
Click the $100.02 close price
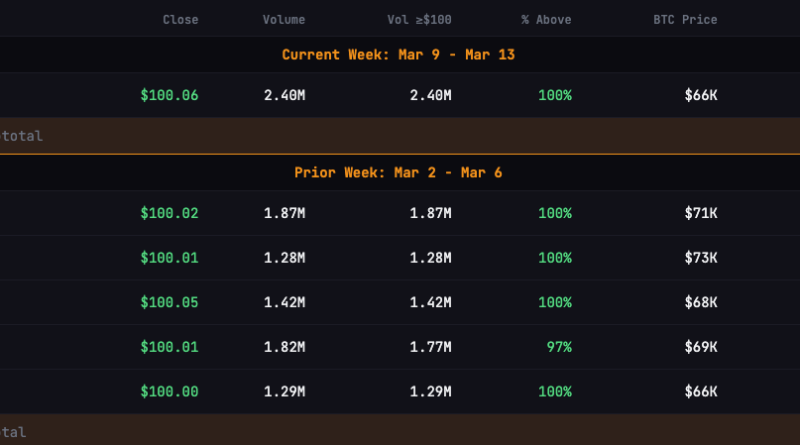coord(169,213)
